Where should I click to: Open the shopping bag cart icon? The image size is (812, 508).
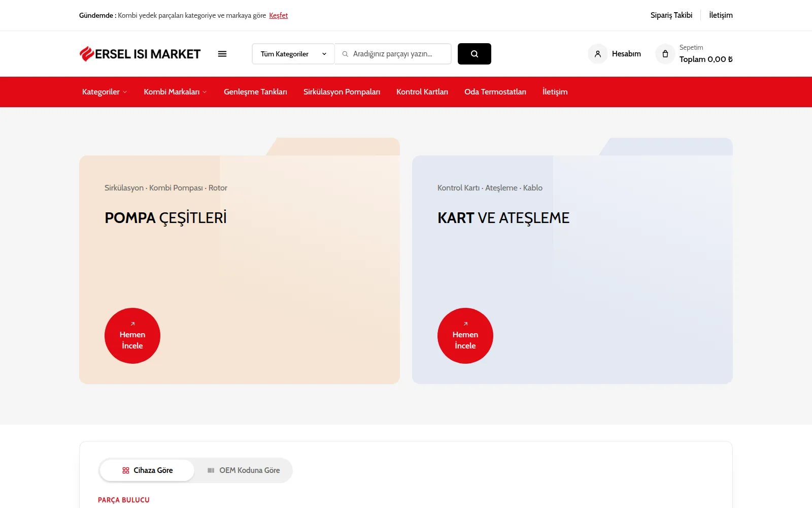point(665,54)
